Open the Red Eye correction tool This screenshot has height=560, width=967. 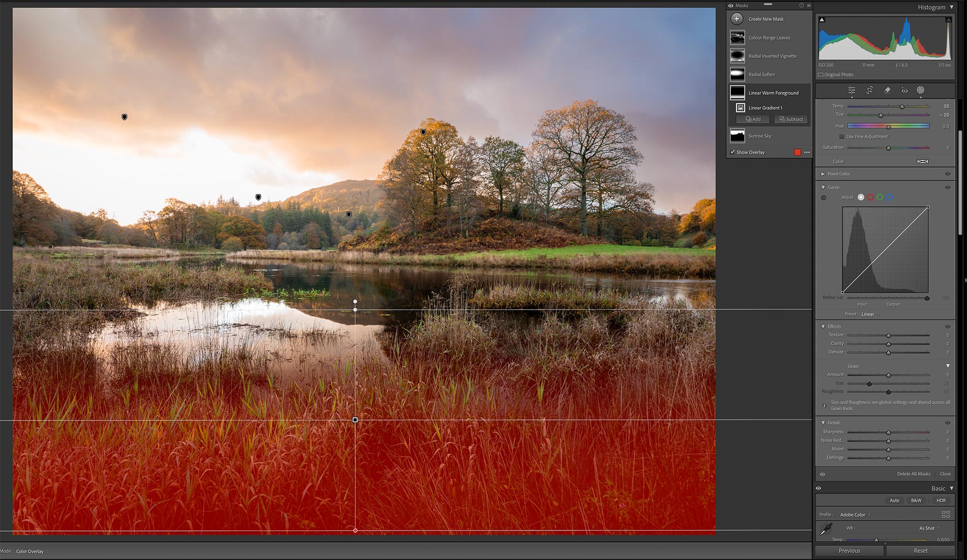[904, 90]
